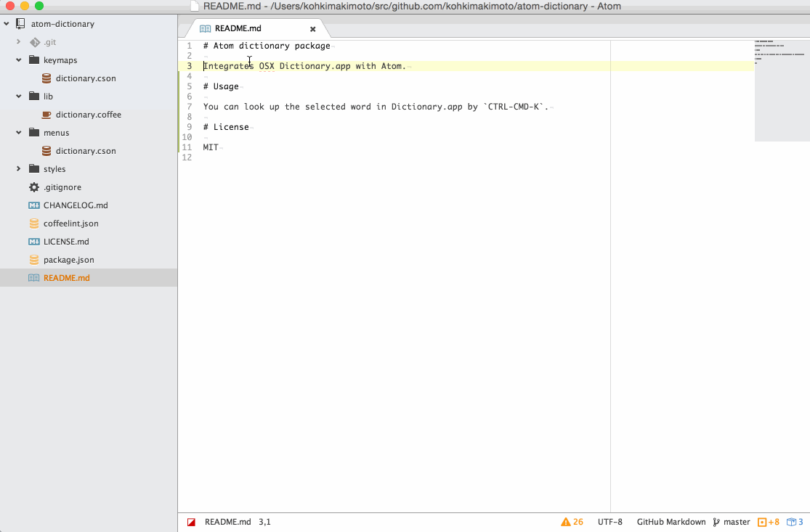Collapse the lib folder chevron
Image resolution: width=810 pixels, height=532 pixels.
click(19, 96)
